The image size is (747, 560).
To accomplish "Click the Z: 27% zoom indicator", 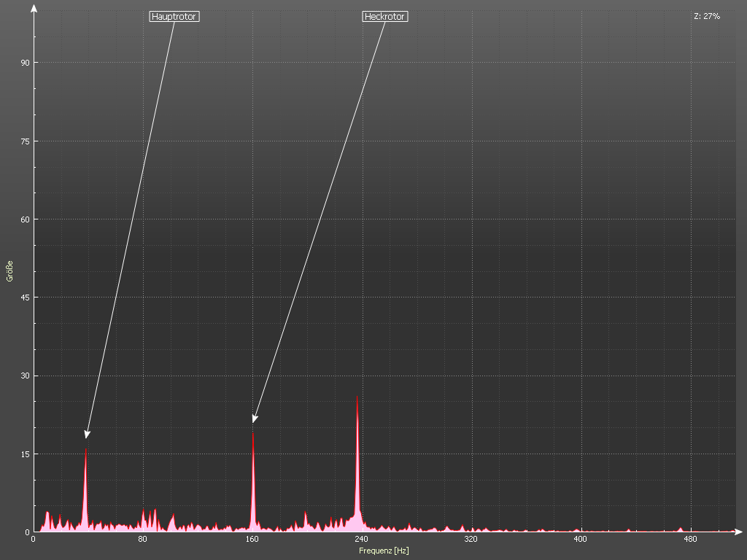I will [706, 16].
